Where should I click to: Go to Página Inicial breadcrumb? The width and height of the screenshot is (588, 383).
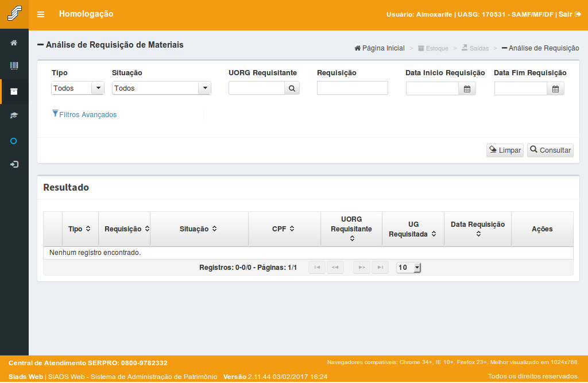pos(380,48)
